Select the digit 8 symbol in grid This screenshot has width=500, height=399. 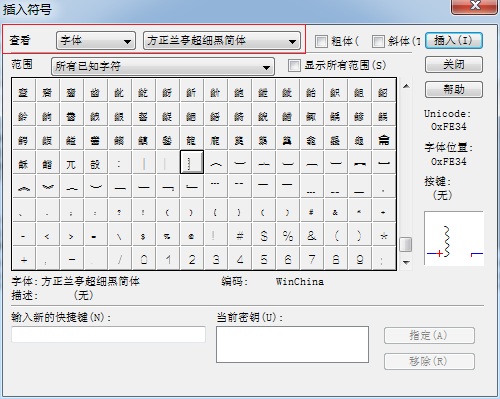pyautogui.click(x=336, y=259)
